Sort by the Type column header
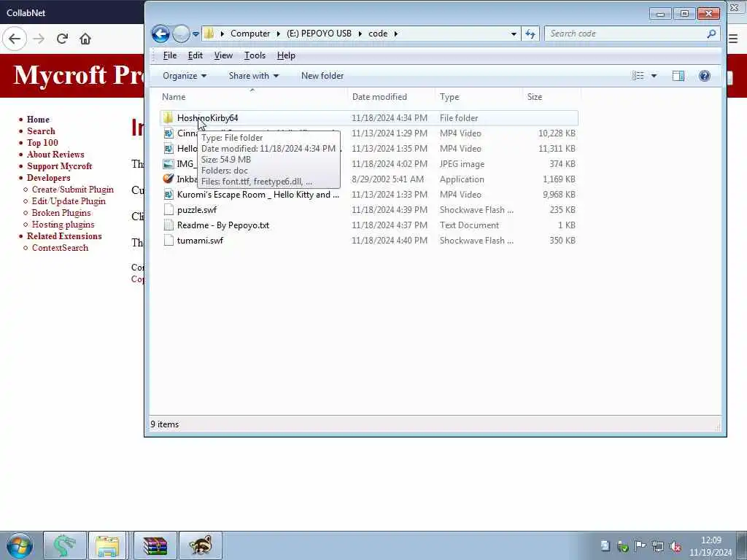 click(x=479, y=97)
